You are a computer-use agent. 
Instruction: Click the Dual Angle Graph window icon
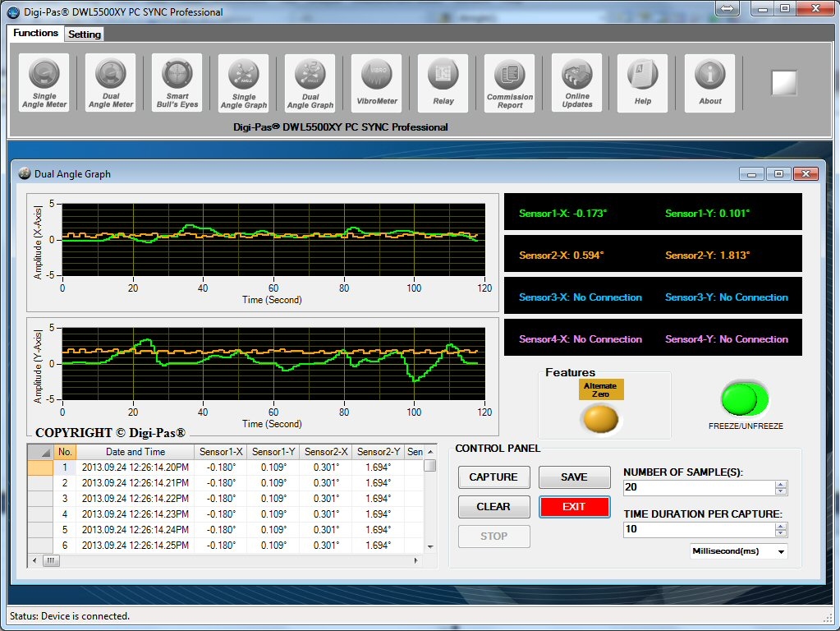24,173
